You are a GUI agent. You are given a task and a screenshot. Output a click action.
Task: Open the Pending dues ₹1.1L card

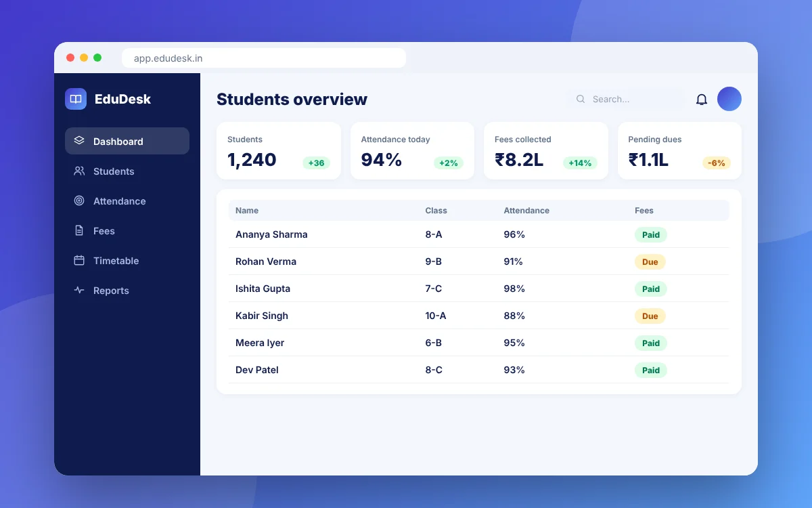pyautogui.click(x=679, y=150)
